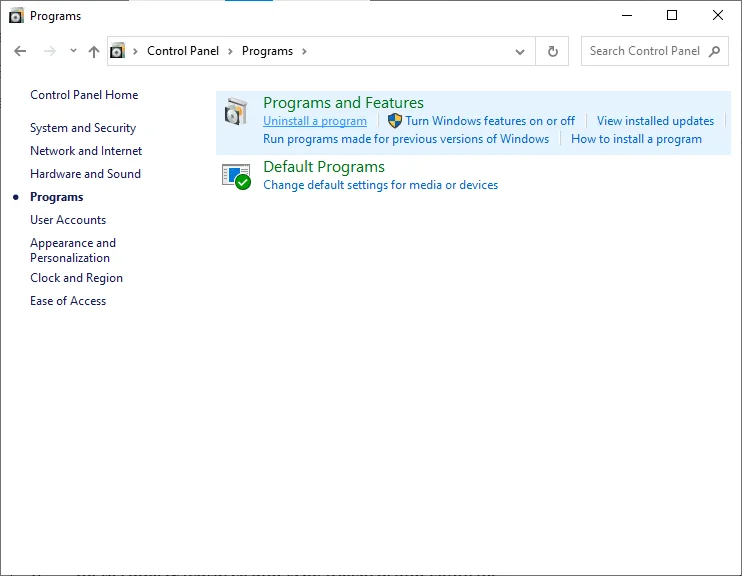
Task: Click the Programs and Features icon
Action: tap(236, 112)
